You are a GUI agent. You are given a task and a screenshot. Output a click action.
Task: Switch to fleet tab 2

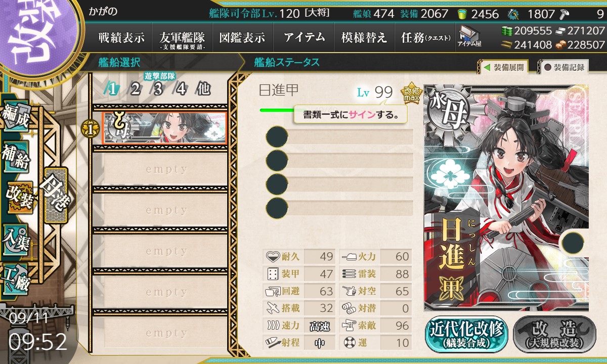(135, 89)
